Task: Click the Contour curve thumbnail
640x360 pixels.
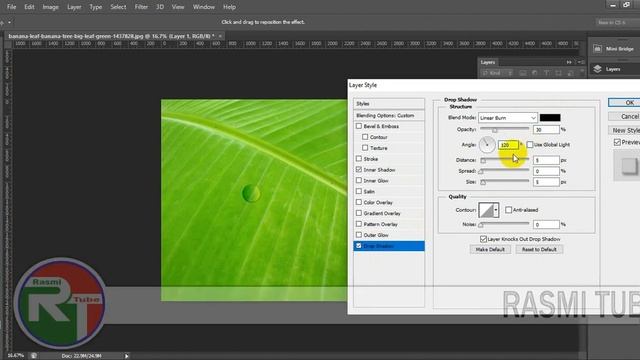Action: tap(486, 210)
